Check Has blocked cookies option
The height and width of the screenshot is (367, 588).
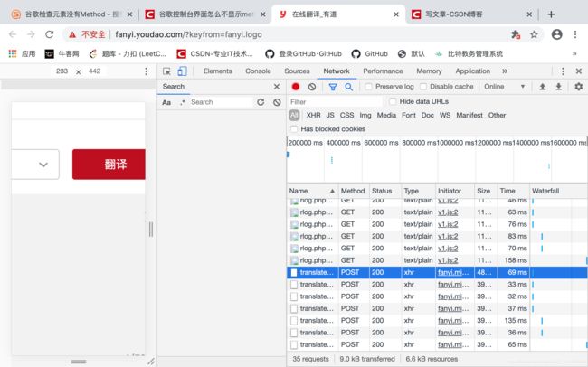pos(294,129)
